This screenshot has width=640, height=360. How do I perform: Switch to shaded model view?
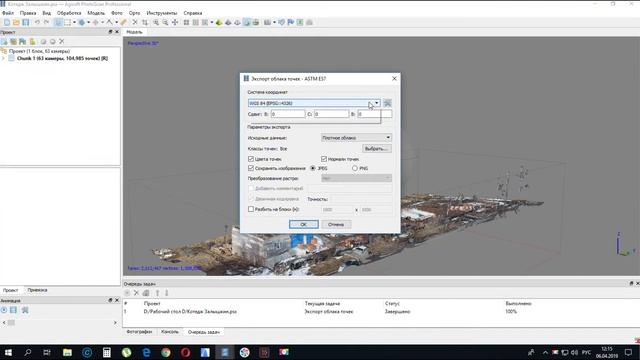219,22
